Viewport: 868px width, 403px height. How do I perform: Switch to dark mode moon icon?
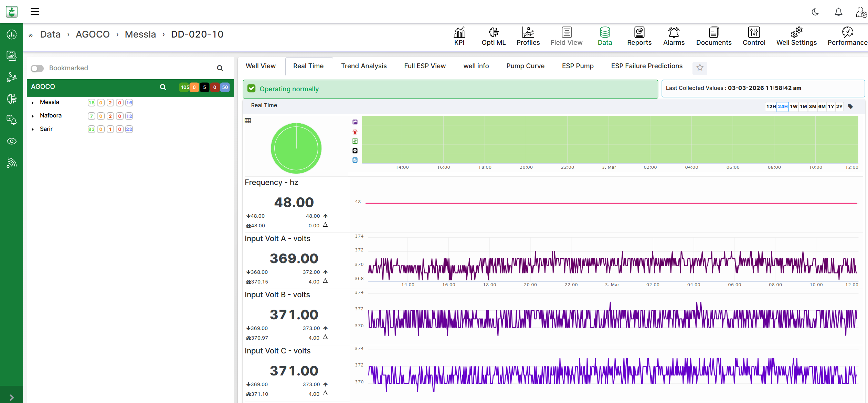815,12
